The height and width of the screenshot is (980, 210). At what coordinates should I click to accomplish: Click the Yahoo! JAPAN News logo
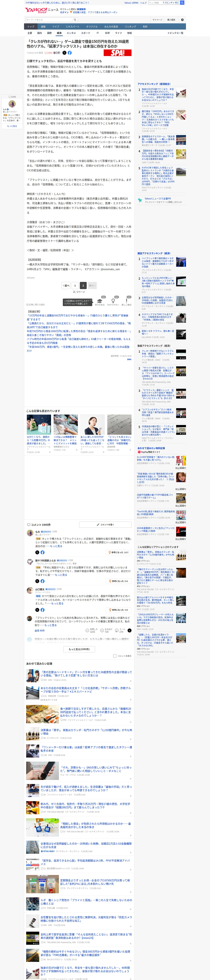(42, 10)
